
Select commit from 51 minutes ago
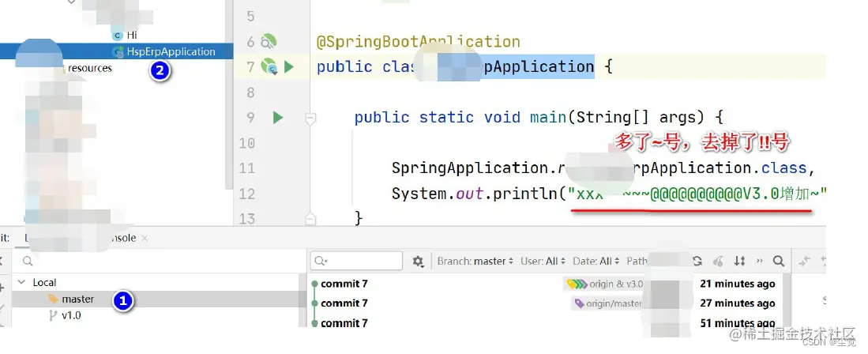coord(545,322)
